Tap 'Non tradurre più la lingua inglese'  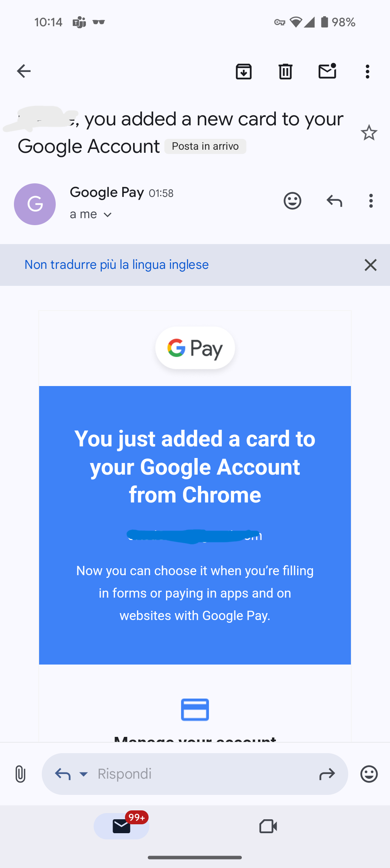(x=116, y=265)
